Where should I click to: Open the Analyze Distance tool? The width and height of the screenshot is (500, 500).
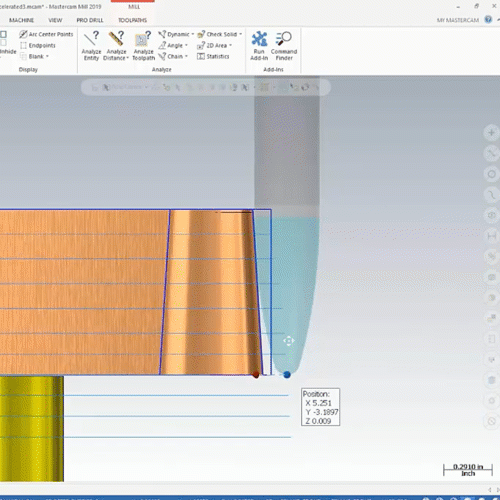[x=116, y=46]
